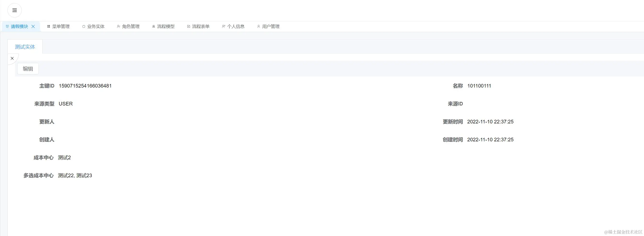Image resolution: width=644 pixels, height=236 pixels.
Task: Open the 个人信息 tab
Action: (233, 27)
